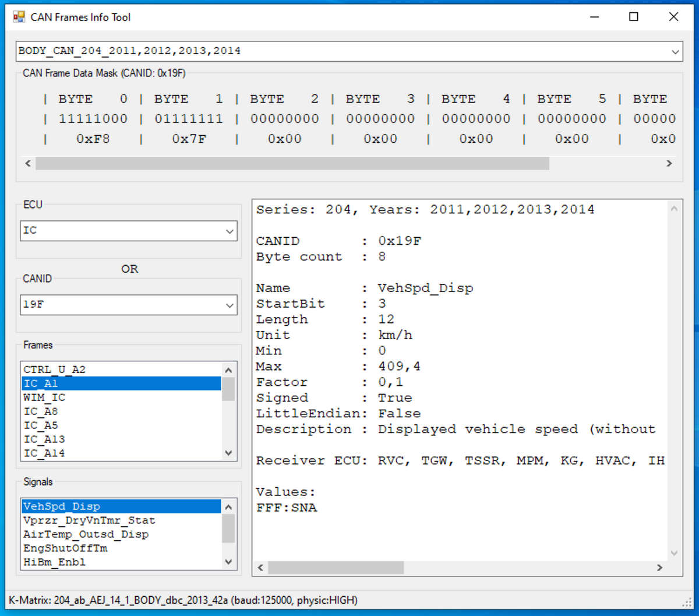Click the scroll-right arrow below the info panel
This screenshot has width=699, height=616.
(660, 567)
